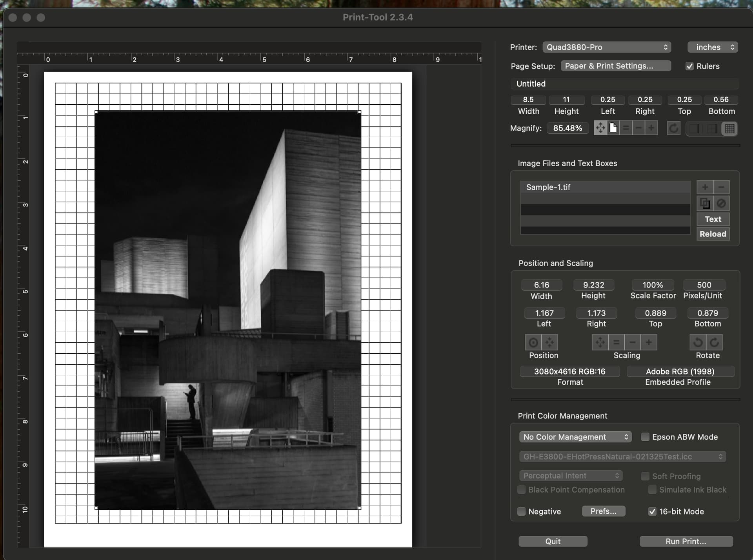Toggle the 16-bit Mode checkbox
This screenshot has height=560, width=753.
(x=652, y=511)
